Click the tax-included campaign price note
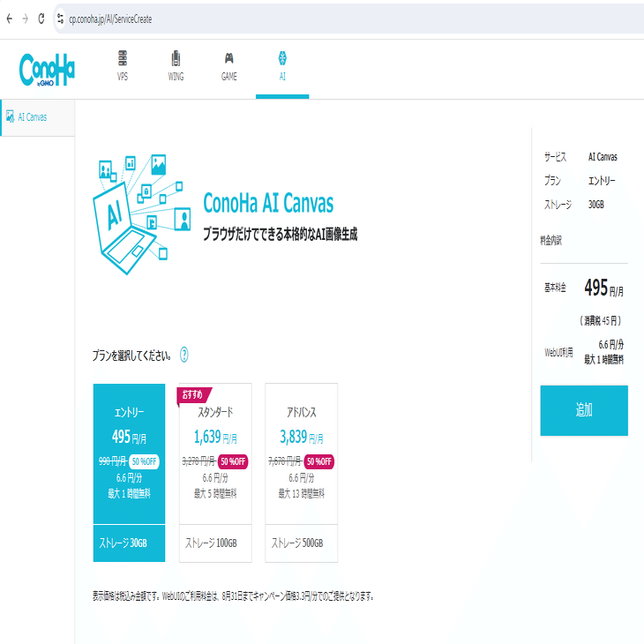The image size is (644, 644). pyautogui.click(x=233, y=596)
